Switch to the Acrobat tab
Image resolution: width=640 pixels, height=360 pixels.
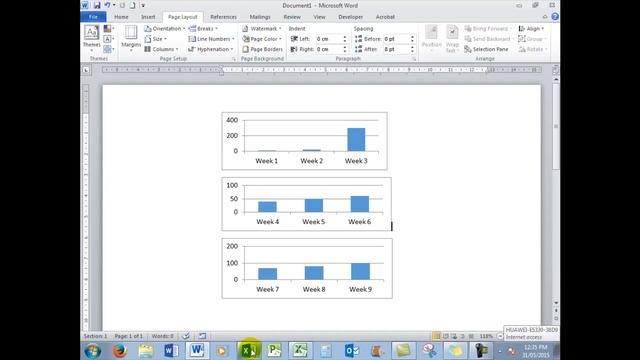pyautogui.click(x=385, y=17)
